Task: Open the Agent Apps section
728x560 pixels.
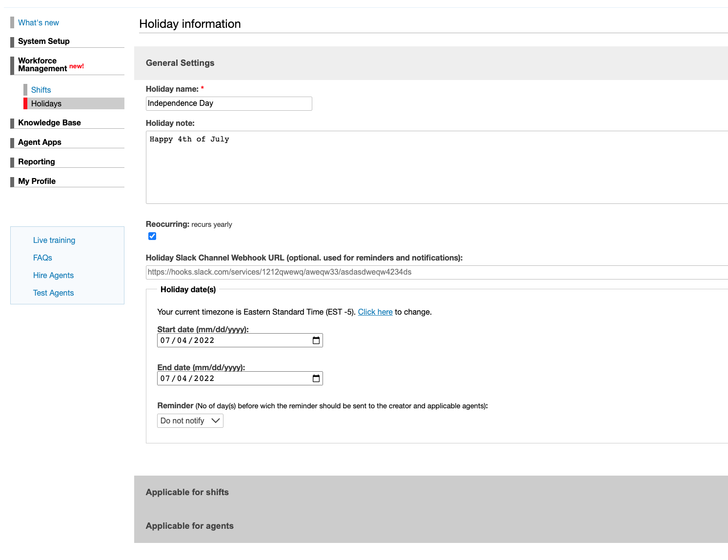Action: coord(40,142)
